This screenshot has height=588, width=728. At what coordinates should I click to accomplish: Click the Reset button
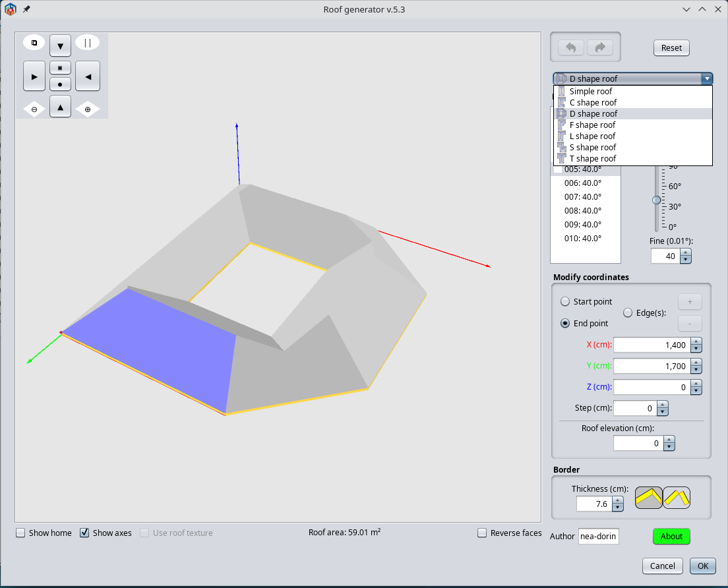click(x=671, y=48)
